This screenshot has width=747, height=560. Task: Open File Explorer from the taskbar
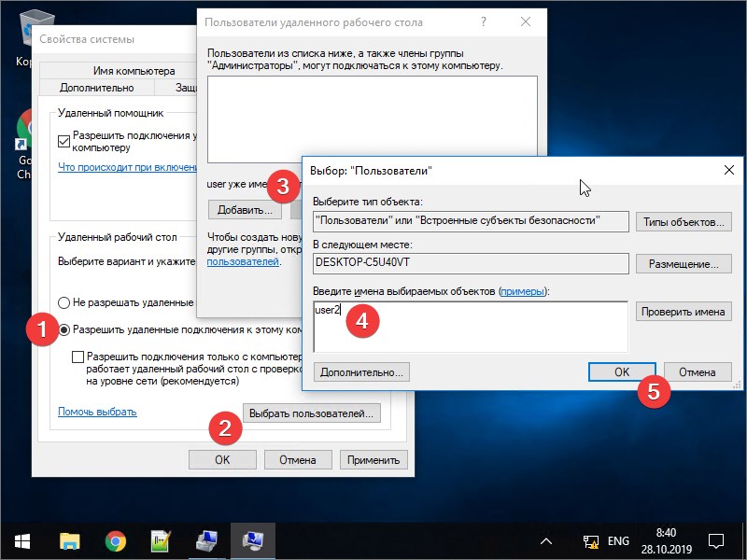pos(69,541)
